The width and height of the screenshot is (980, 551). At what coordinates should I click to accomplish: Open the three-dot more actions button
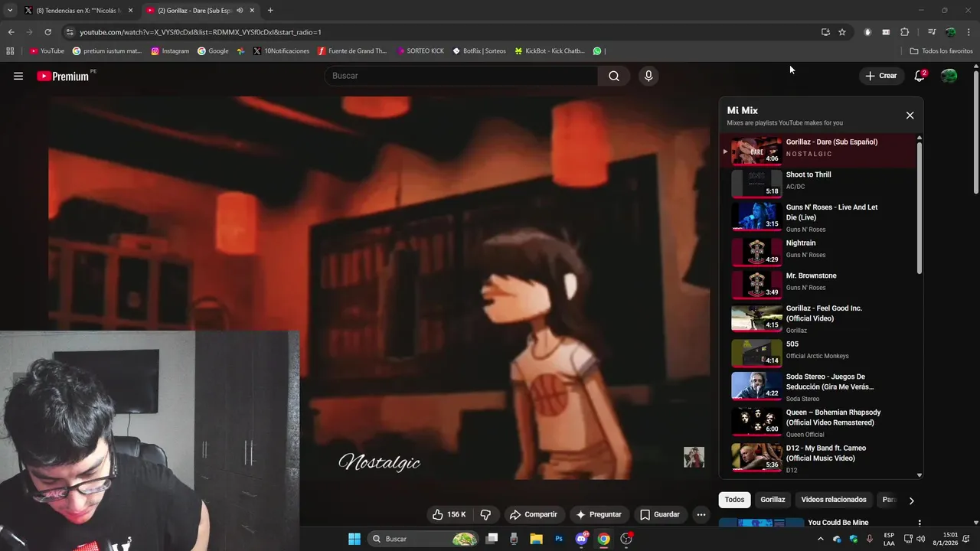(701, 514)
